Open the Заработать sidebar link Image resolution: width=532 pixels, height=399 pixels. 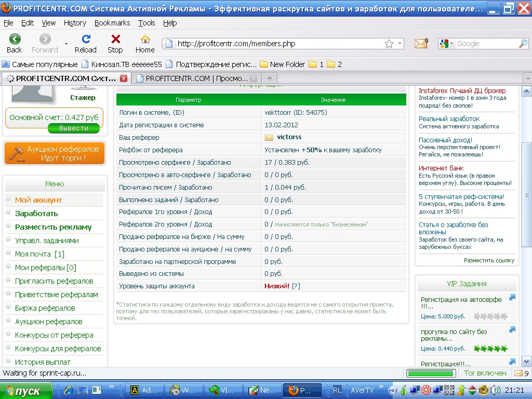pos(36,214)
